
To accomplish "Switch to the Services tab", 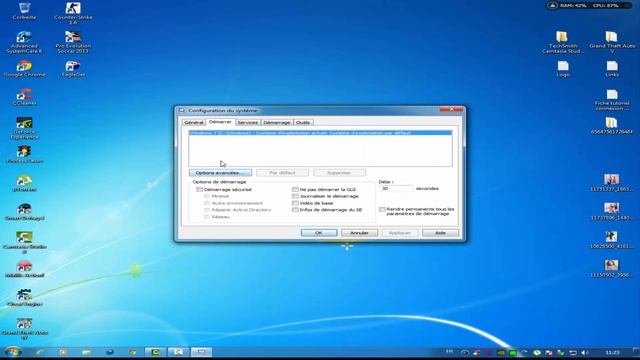I will [248, 122].
